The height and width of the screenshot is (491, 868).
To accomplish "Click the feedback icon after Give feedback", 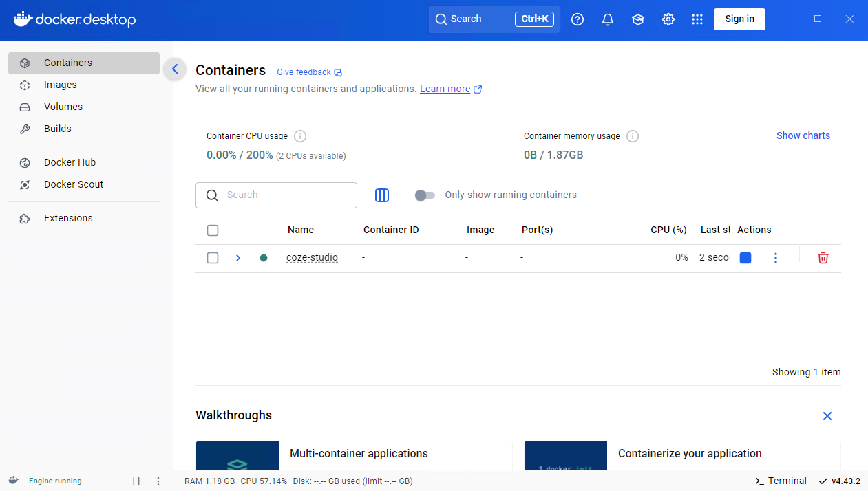I will tap(338, 73).
